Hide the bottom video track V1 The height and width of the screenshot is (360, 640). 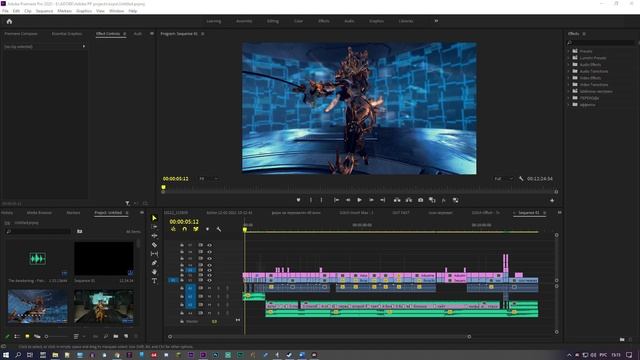pos(209,280)
